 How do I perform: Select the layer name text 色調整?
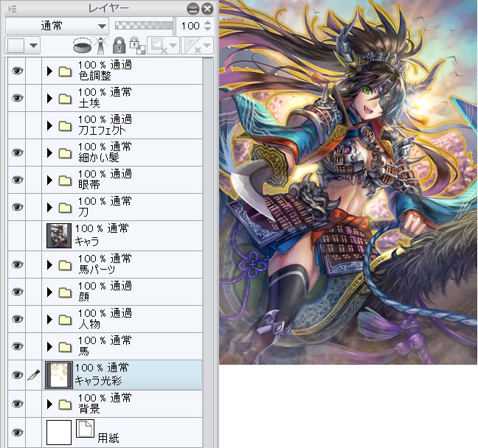click(95, 76)
